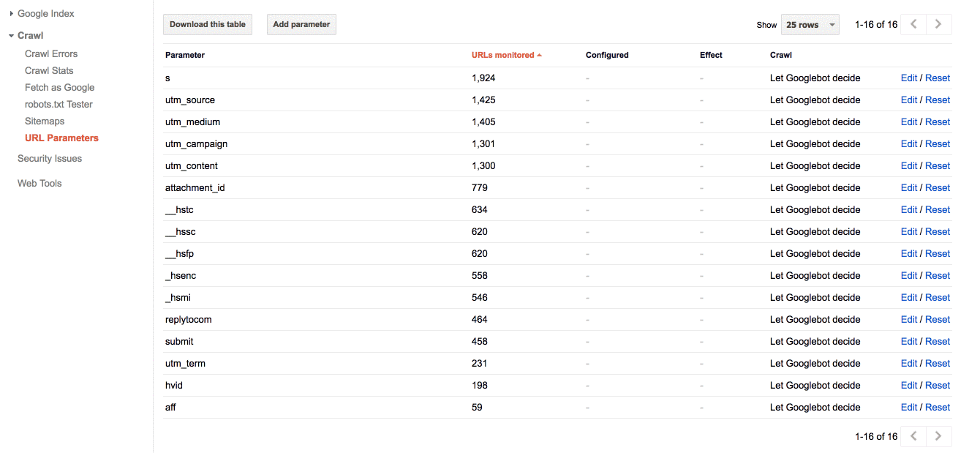Click the Parameter column header

(x=185, y=55)
